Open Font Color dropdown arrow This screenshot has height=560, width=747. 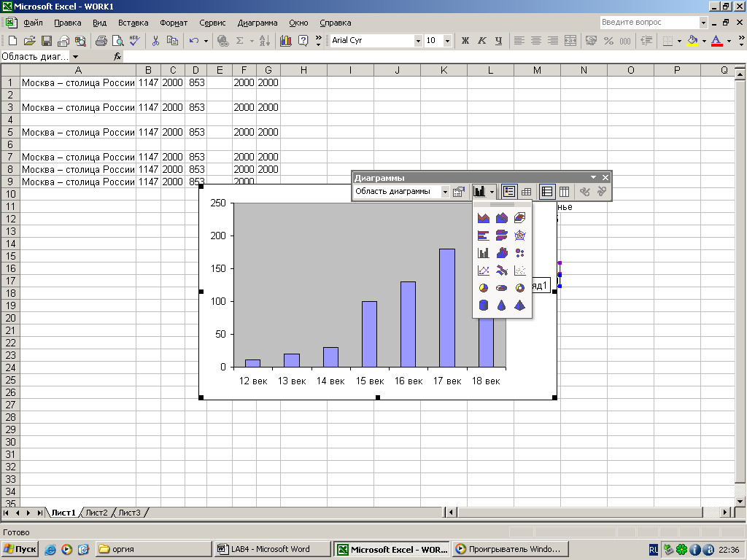point(729,41)
